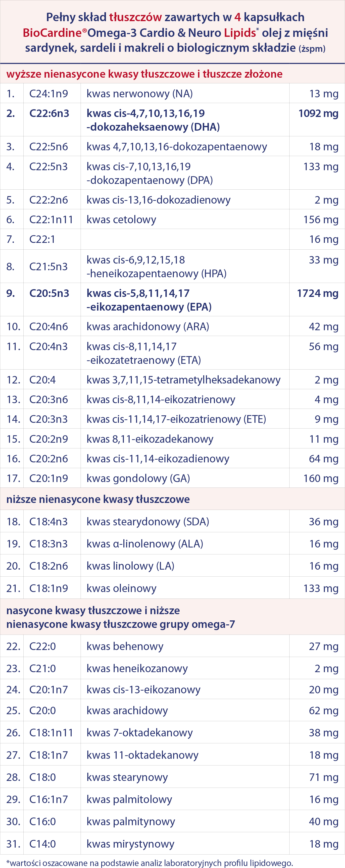
Task: Click the 'niższe nienasycone kwasy tłuszczowe' section header
Action: (x=98, y=499)
